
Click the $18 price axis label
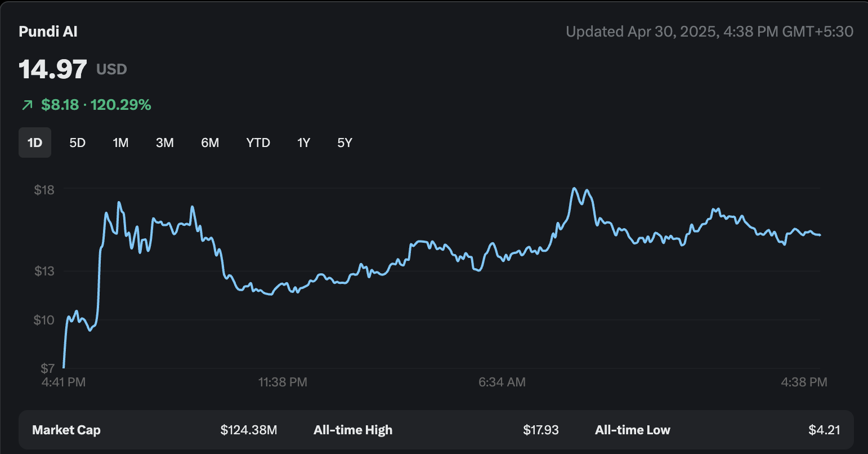[44, 190]
